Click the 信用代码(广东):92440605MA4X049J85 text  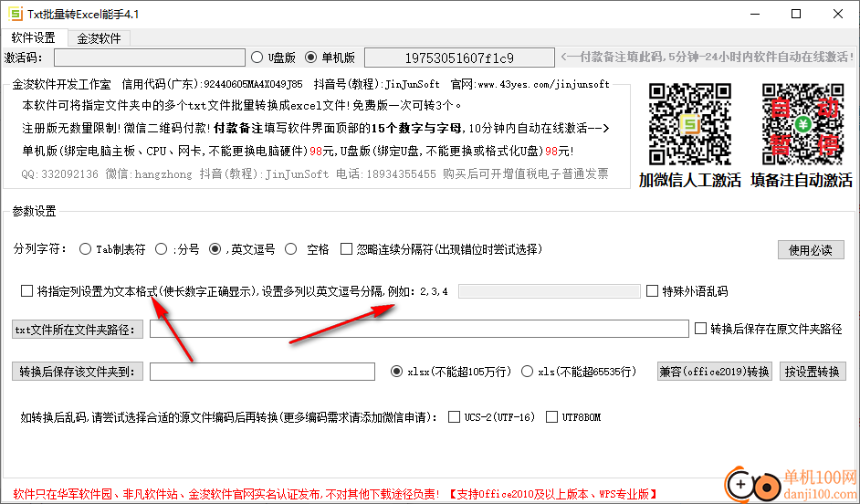coord(212,85)
